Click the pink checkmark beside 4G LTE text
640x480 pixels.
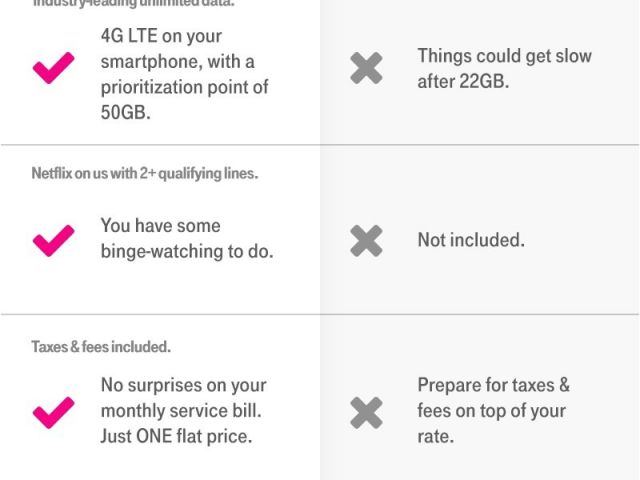53,68
